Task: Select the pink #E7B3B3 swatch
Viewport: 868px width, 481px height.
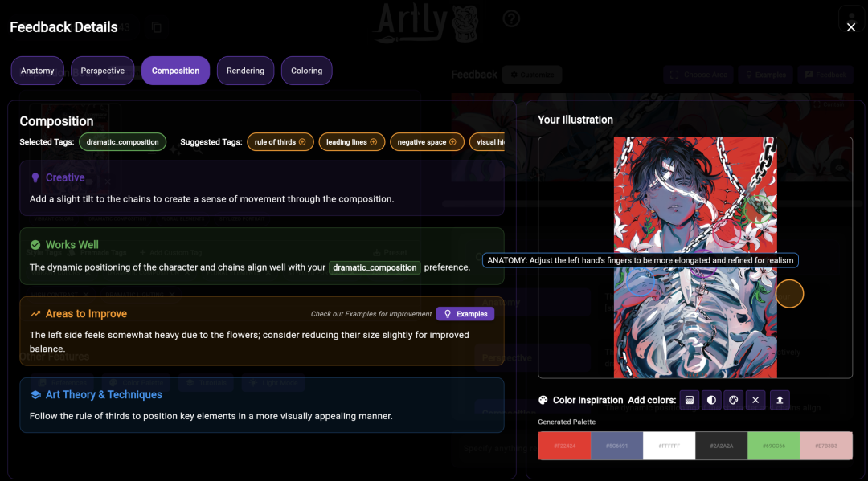Action: (x=826, y=446)
